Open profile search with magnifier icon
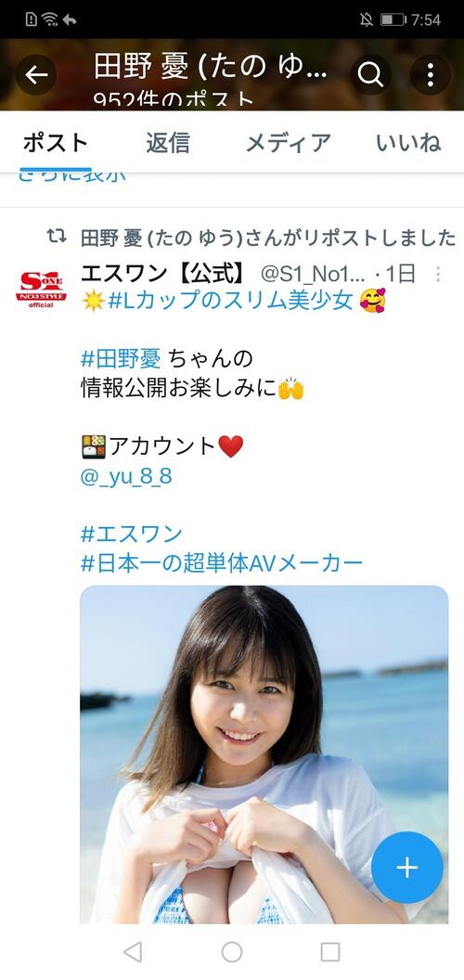This screenshot has height=980, width=464. click(x=371, y=75)
